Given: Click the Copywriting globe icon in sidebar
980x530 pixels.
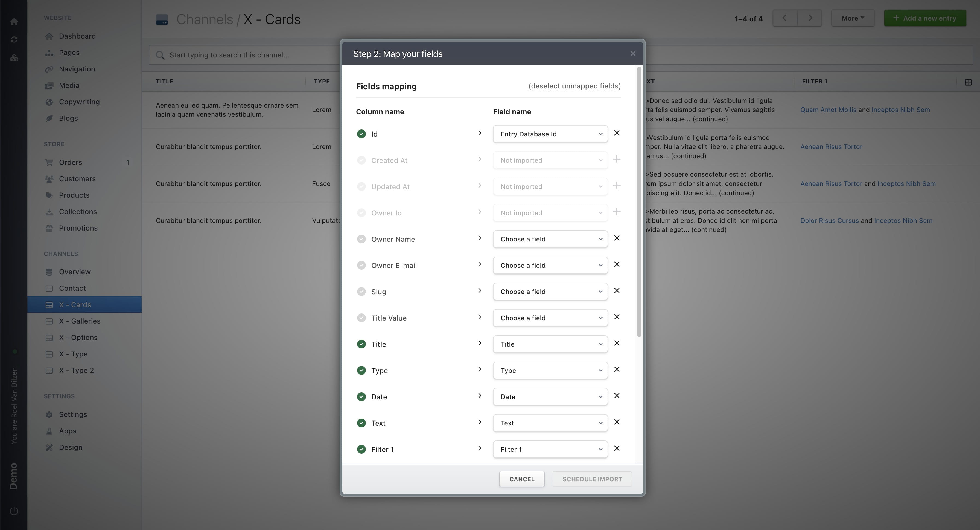Looking at the screenshot, I should pyautogui.click(x=49, y=102).
